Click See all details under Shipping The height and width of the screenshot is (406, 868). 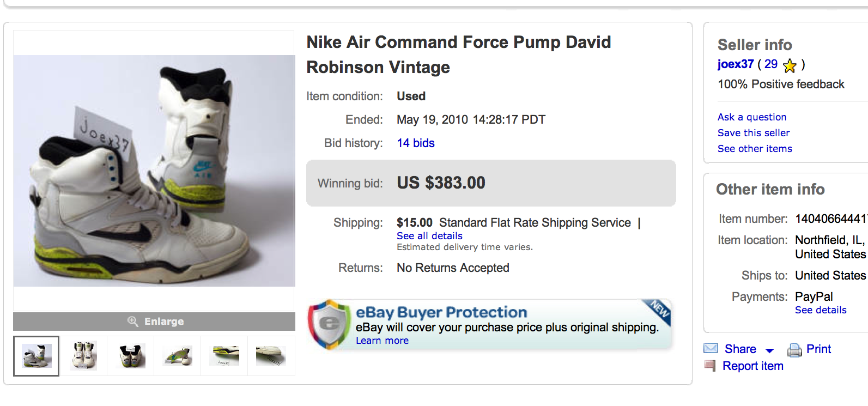pos(429,236)
